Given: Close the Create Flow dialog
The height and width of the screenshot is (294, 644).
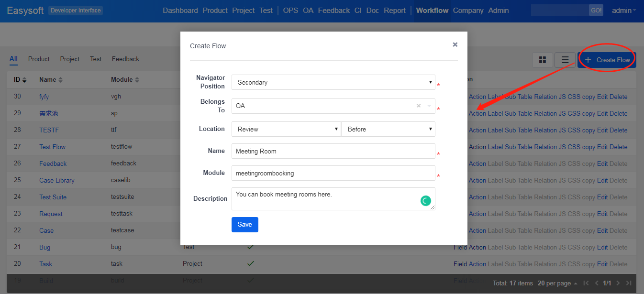Looking at the screenshot, I should pos(455,44).
